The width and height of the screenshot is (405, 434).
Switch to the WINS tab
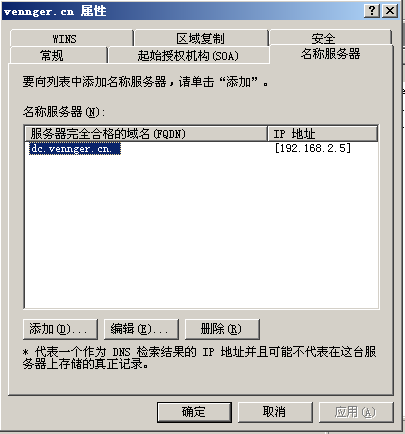(x=71, y=38)
